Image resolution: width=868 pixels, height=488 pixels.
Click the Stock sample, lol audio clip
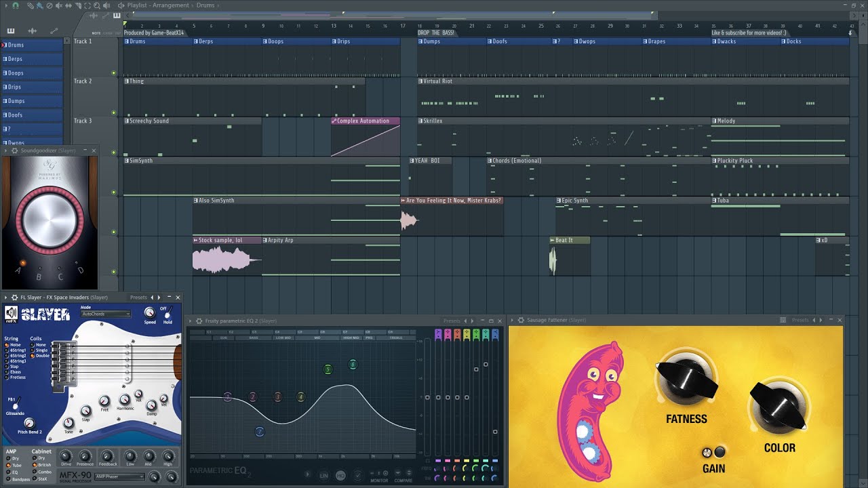click(227, 256)
